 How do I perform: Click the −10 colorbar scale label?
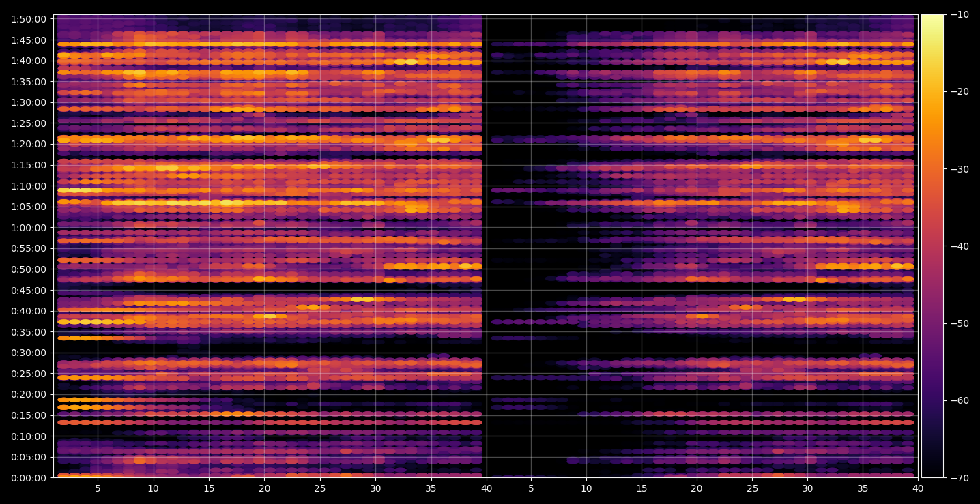[x=959, y=15]
